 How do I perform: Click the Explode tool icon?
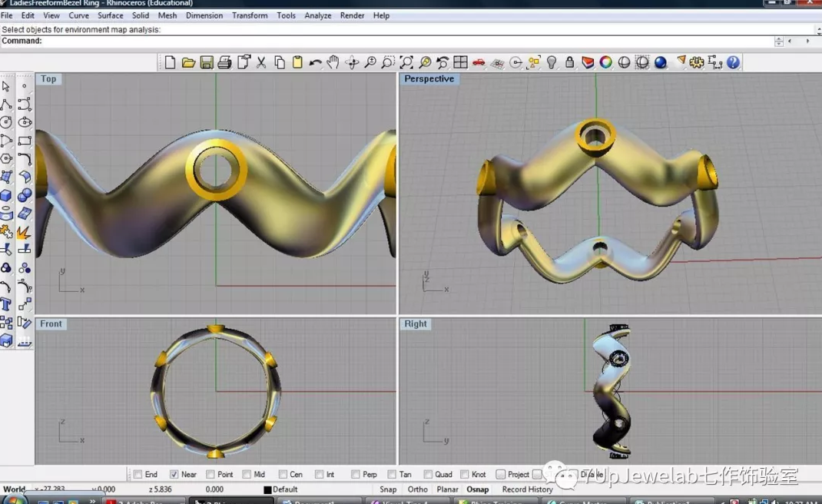click(x=24, y=232)
